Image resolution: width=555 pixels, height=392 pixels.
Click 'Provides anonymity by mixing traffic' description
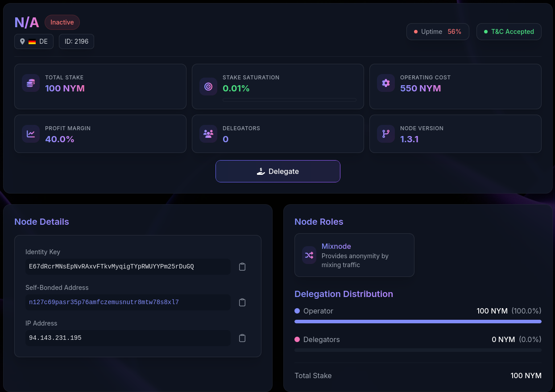355,260
